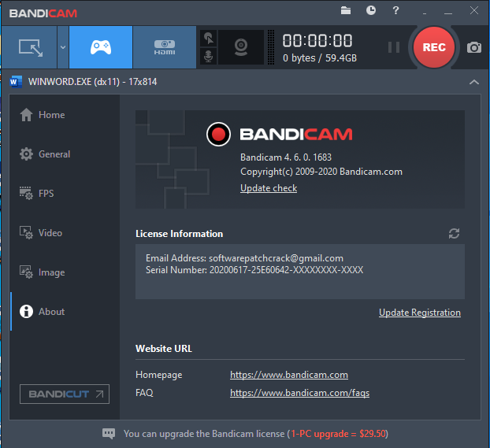Screen dimensions: 490x448
Task: Select game recording mode
Action: [x=101, y=47]
